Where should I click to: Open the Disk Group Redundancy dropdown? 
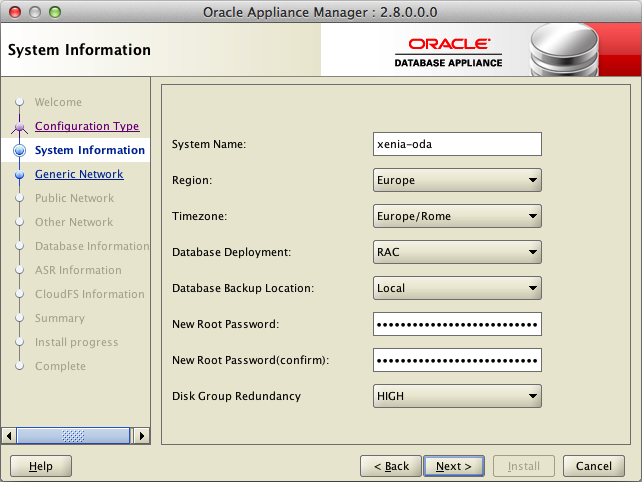(457, 396)
